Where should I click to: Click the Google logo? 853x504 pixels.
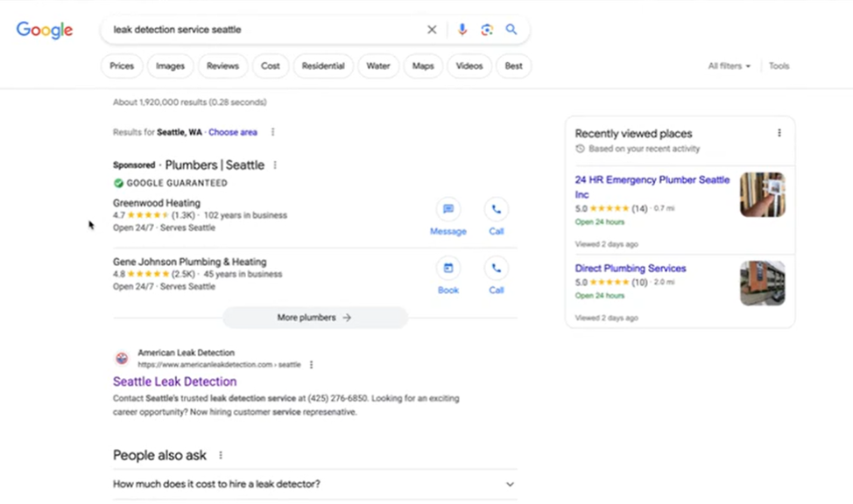point(44,30)
